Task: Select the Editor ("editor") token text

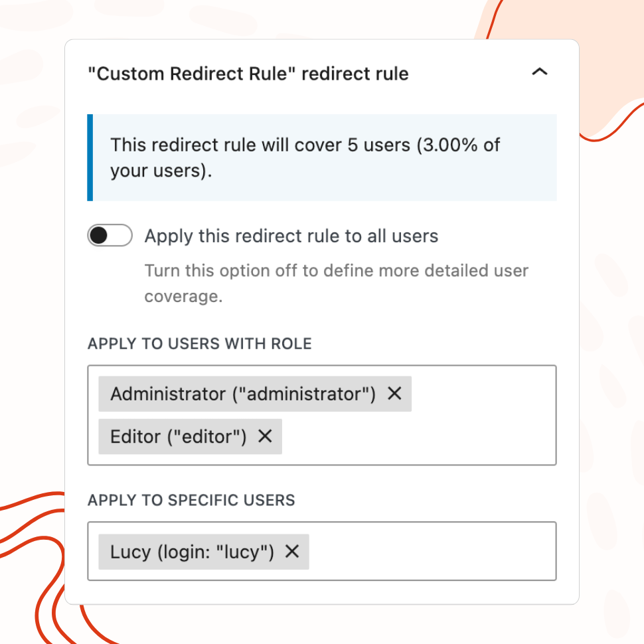Action: pos(179,436)
